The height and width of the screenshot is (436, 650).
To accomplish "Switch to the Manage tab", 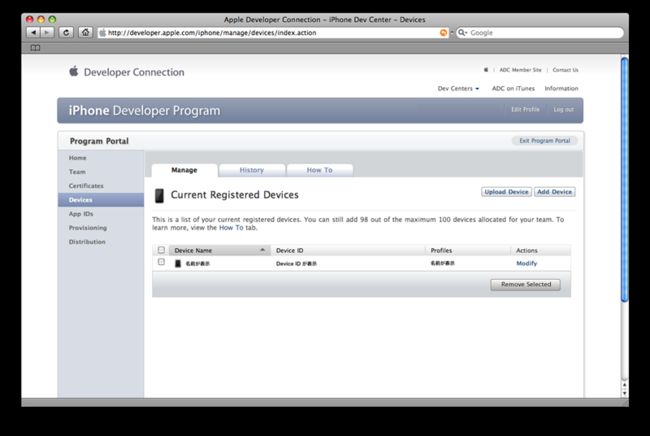I will [x=184, y=170].
